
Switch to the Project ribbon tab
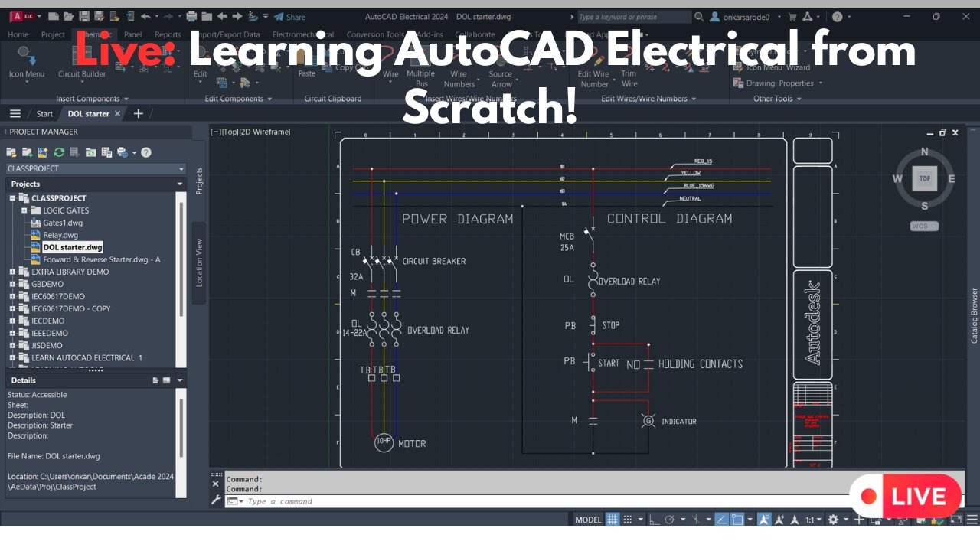pos(53,34)
